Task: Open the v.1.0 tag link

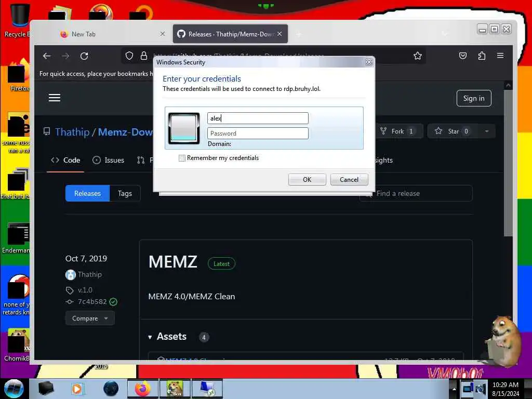Action: point(85,290)
